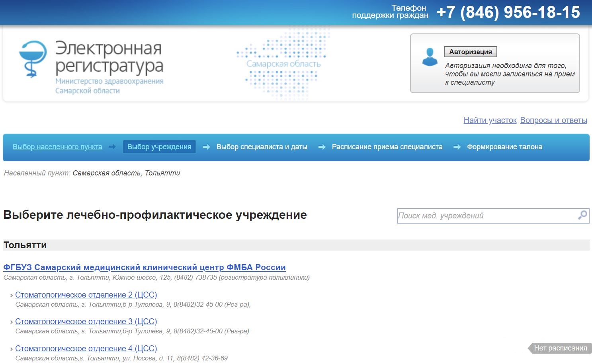Click the support phone number +7 (846) 956-18-15
Image resolution: width=592 pixels, height=364 pixels.
click(508, 12)
